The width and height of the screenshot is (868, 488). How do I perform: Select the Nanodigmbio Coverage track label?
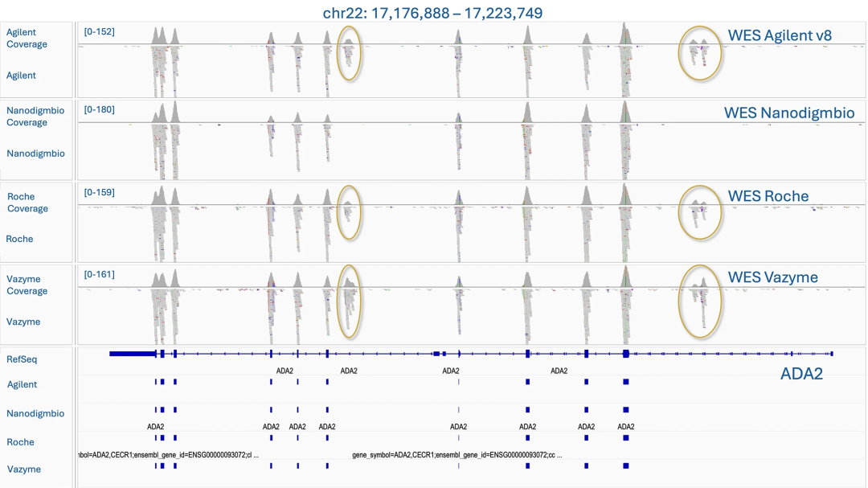(x=36, y=116)
